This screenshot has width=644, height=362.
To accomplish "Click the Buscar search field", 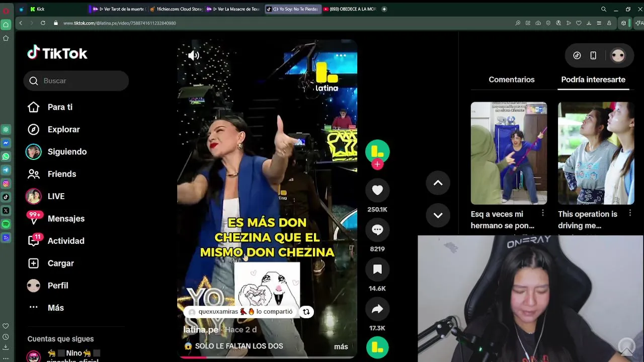I will (76, 80).
